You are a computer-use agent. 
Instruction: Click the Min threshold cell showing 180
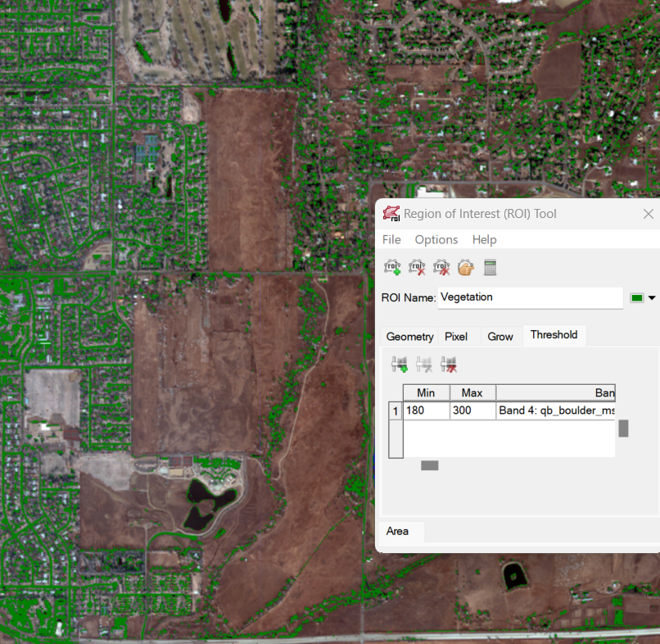(426, 410)
